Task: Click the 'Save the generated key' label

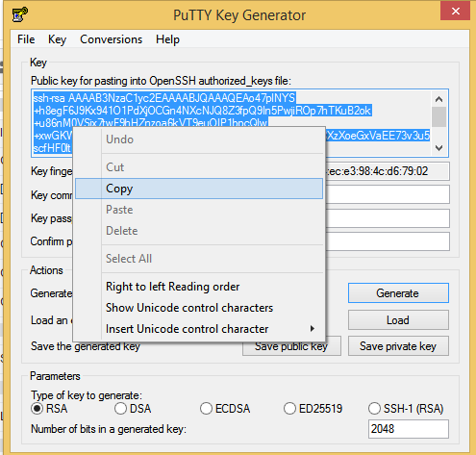Action: coord(86,346)
